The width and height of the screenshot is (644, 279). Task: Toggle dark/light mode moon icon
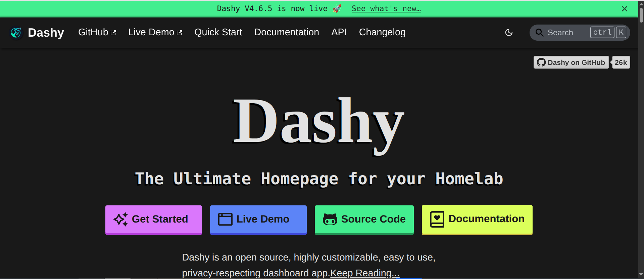click(509, 33)
